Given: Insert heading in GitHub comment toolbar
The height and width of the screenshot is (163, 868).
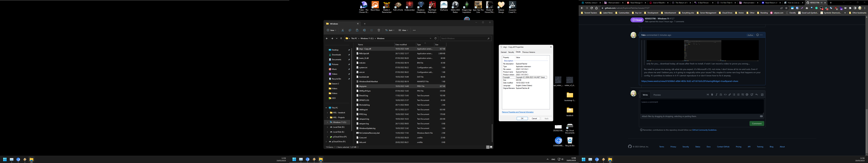Looking at the screenshot, I should (708, 95).
